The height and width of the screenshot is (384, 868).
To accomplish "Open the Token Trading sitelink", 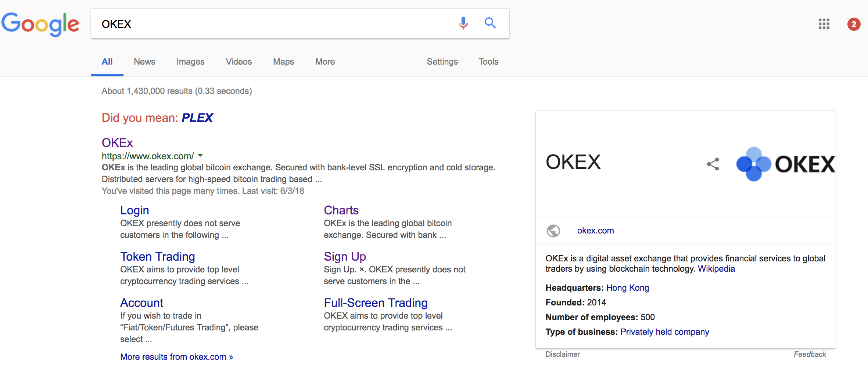I will click(x=158, y=256).
